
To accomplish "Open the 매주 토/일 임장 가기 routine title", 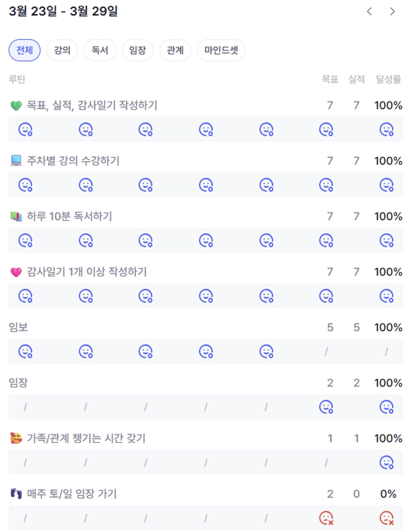I will click(x=71, y=494).
